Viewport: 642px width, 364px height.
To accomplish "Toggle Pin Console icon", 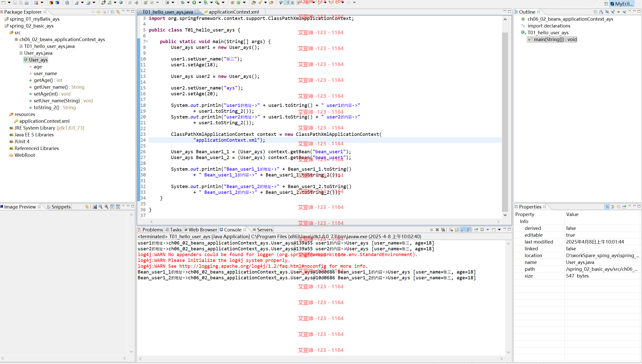I will [x=476, y=230].
